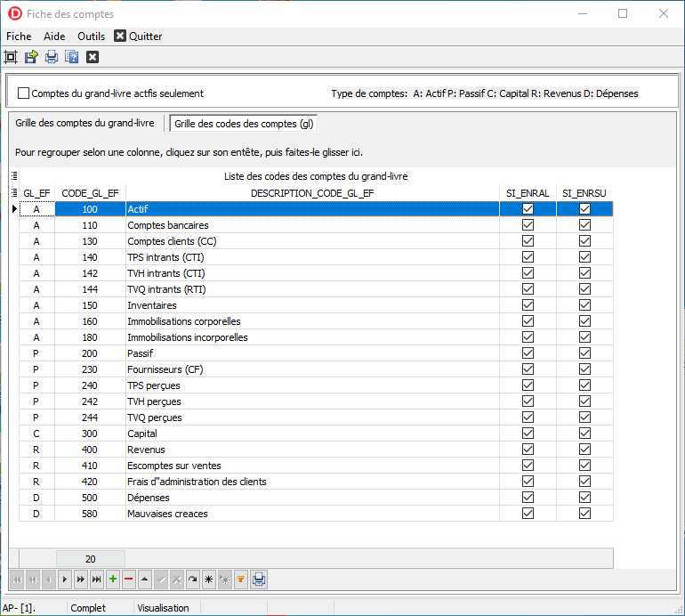Viewport: 685px width, 616px height.
Task: Click the save/export floppy disk icon
Action: 31,57
